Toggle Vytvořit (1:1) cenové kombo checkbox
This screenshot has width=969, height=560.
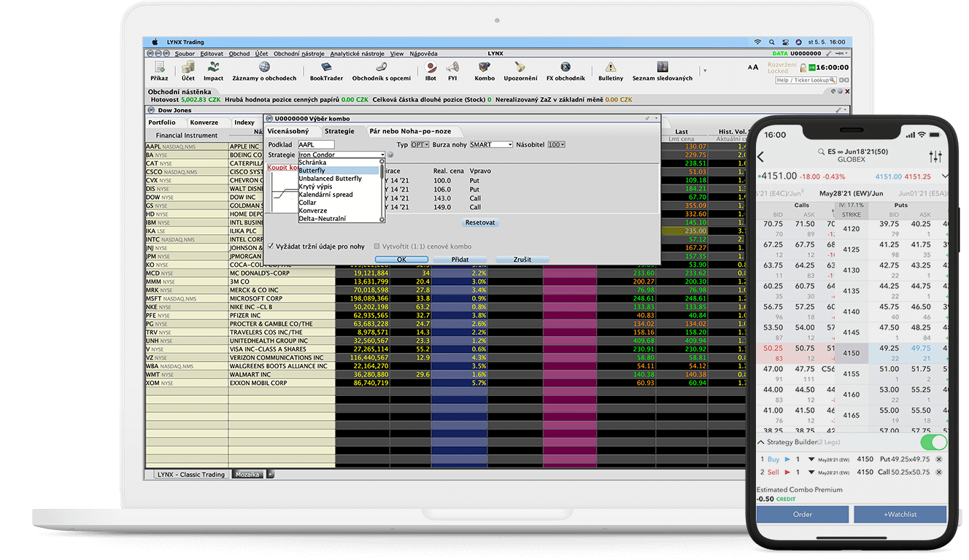[x=377, y=246]
